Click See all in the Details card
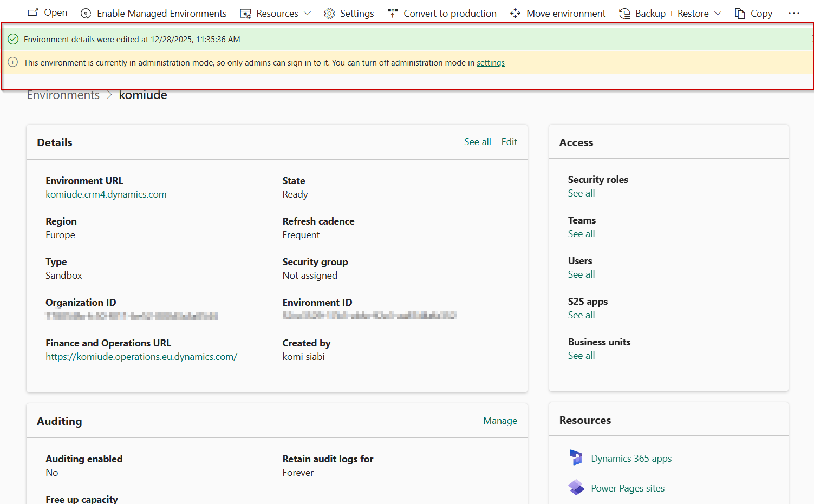Viewport: 814px width, 504px height. pyautogui.click(x=478, y=142)
